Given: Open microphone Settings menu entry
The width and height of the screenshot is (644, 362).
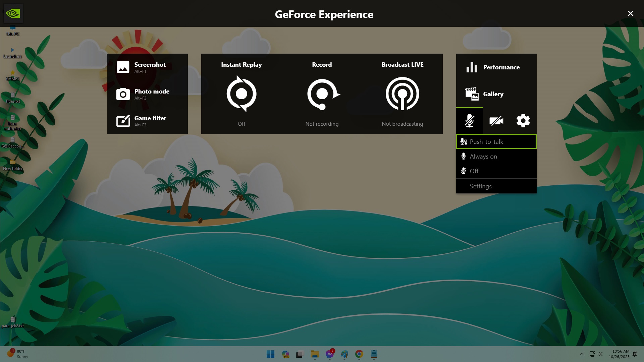Looking at the screenshot, I should tap(496, 186).
